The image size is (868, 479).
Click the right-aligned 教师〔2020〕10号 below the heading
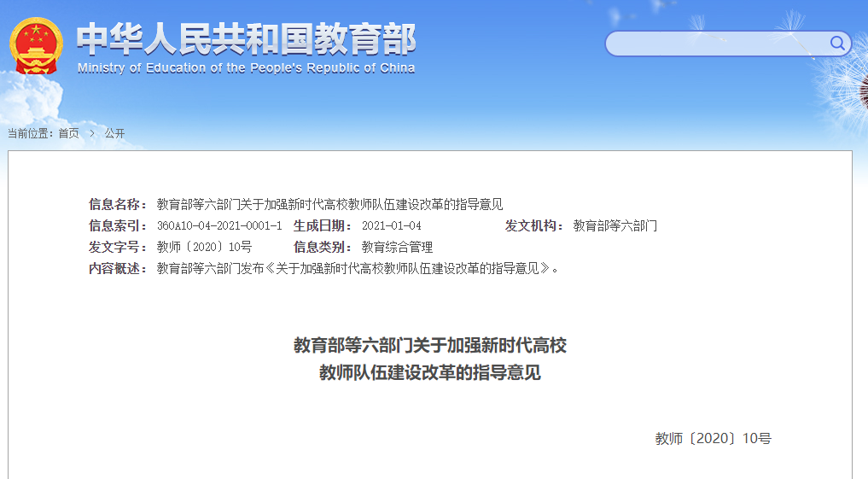coord(713,439)
